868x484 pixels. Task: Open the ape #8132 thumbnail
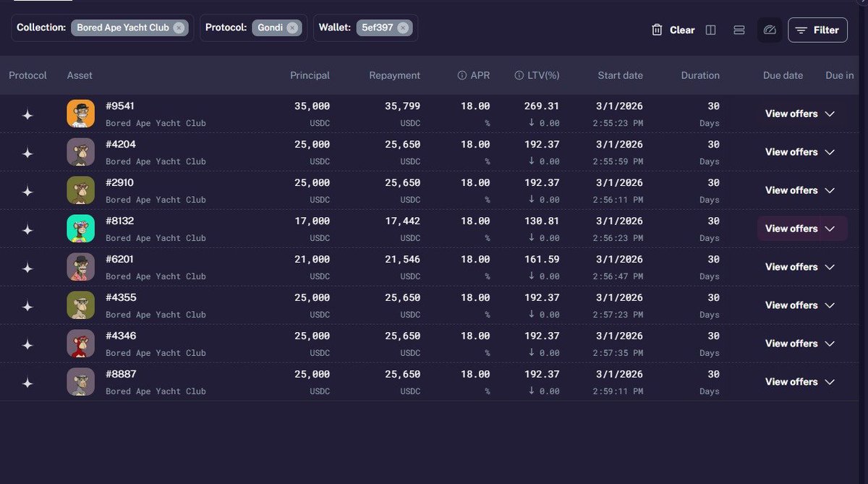(81, 229)
